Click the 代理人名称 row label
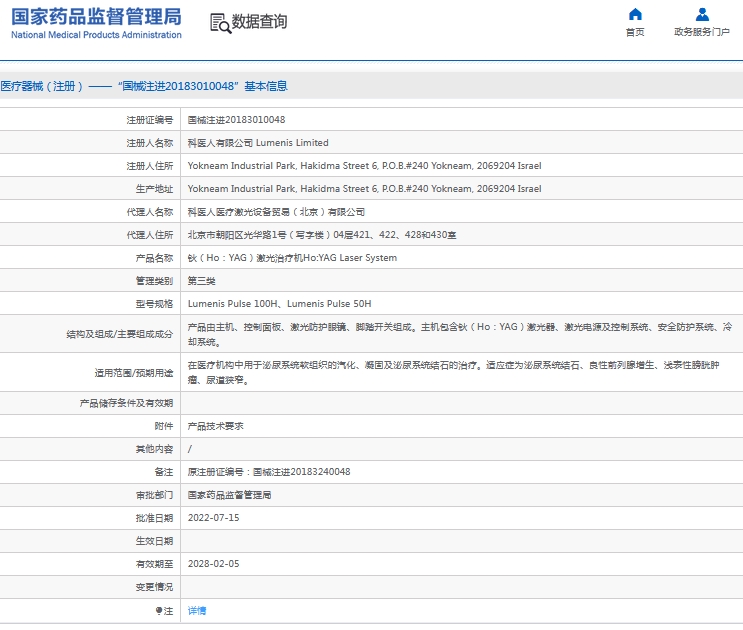 coord(150,212)
